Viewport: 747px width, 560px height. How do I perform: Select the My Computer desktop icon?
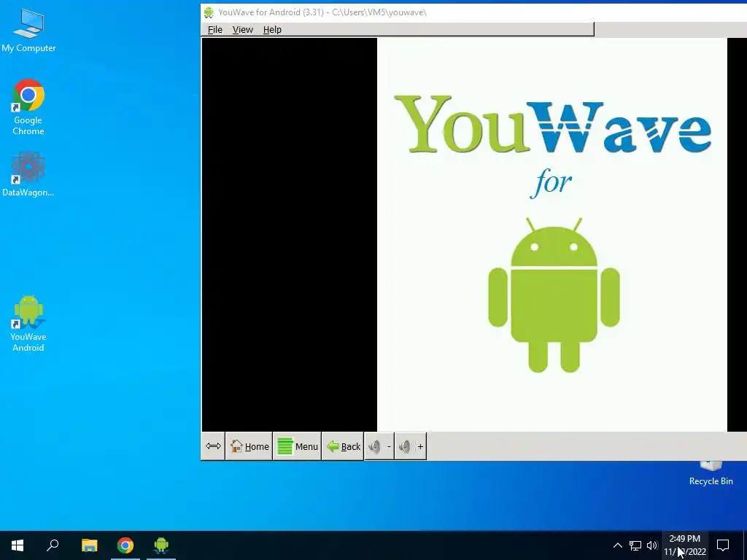pos(28,31)
